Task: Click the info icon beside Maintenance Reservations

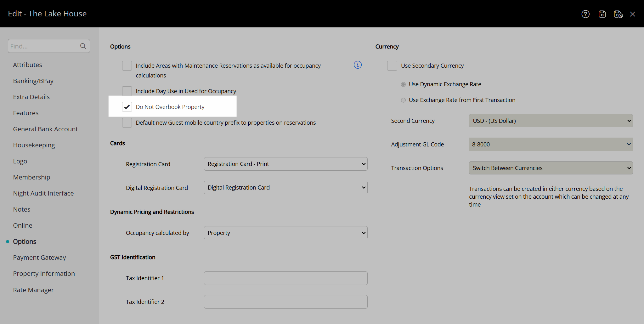Action: click(358, 65)
